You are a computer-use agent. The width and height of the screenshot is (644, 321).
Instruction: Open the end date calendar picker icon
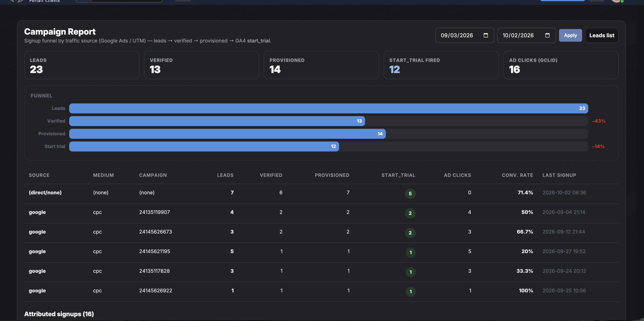[547, 35]
